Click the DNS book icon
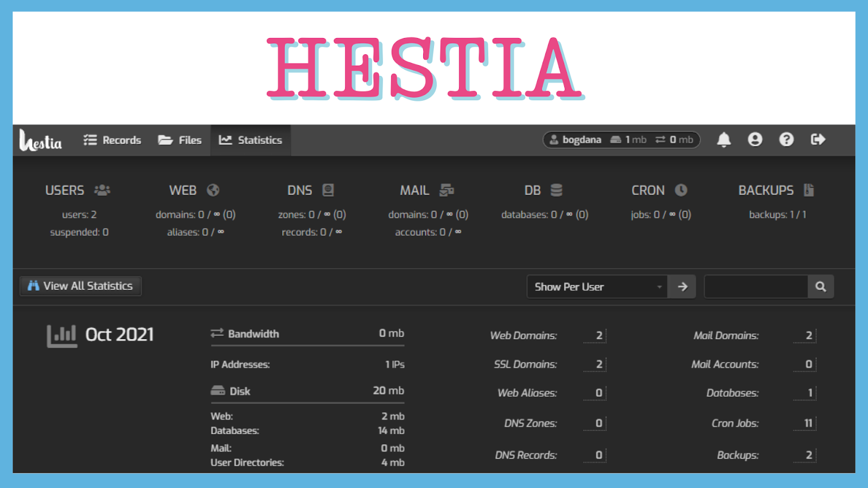Viewport: 868px width, 488px height. 328,190
